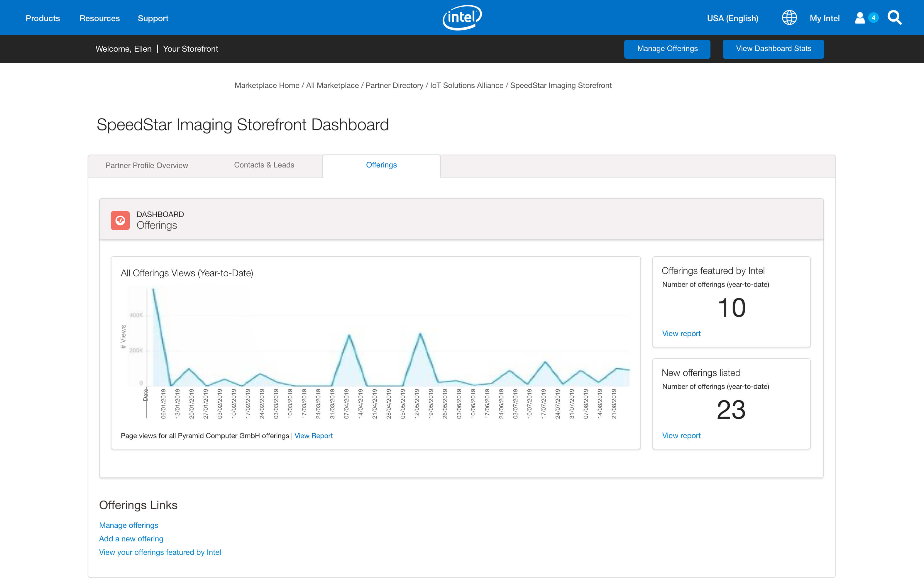Click the 12/05/2019 date label on chart
924x578 pixels.
point(417,404)
